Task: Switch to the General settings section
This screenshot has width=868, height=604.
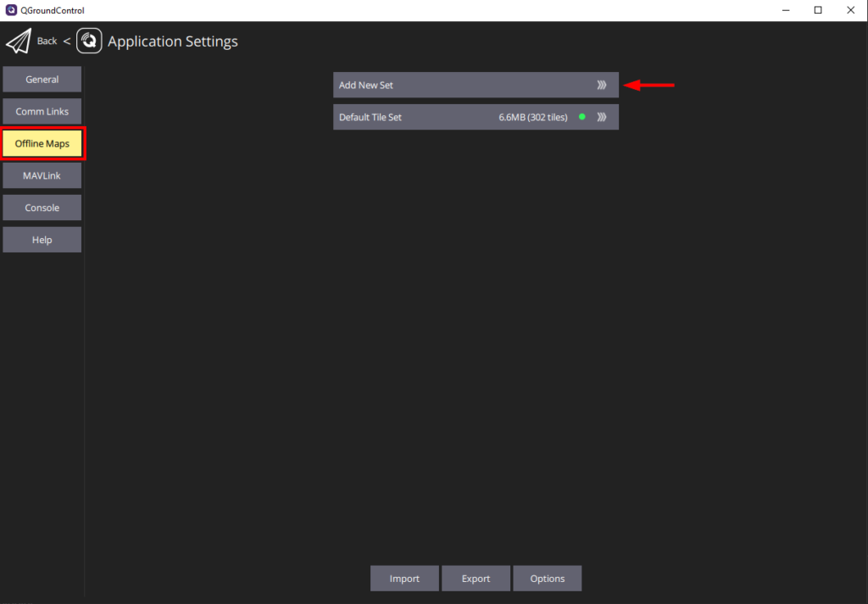Action: (42, 79)
